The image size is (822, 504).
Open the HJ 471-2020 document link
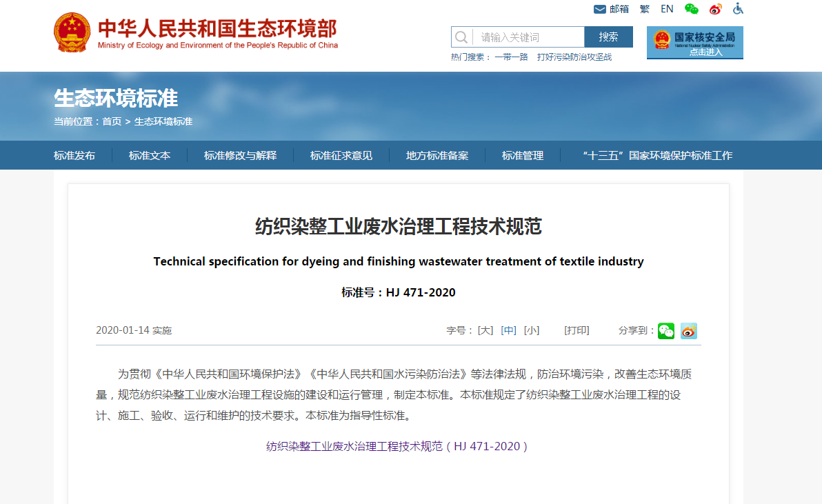[x=397, y=446]
